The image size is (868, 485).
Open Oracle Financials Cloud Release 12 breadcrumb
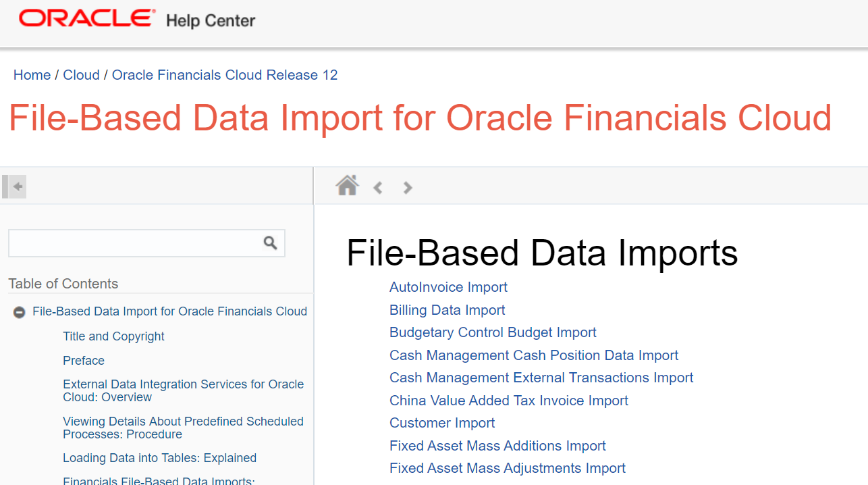point(225,75)
